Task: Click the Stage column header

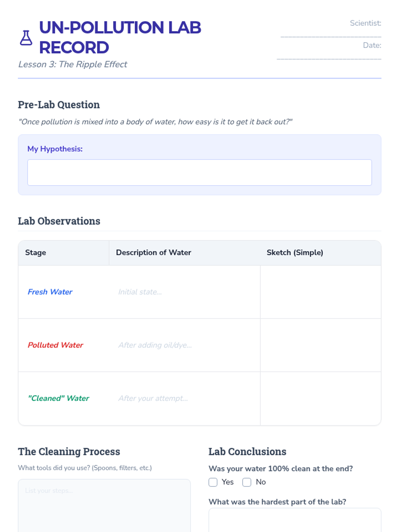Action: click(36, 253)
